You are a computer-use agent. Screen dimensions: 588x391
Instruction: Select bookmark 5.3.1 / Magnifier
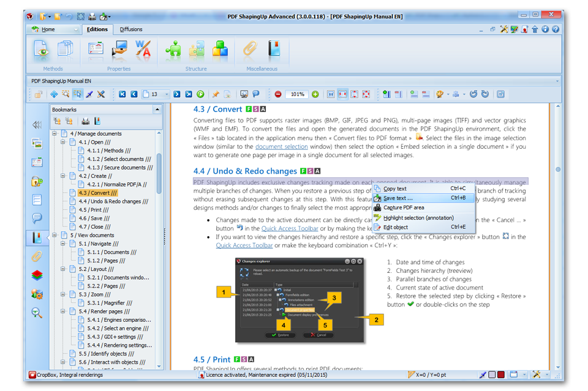pos(110,303)
